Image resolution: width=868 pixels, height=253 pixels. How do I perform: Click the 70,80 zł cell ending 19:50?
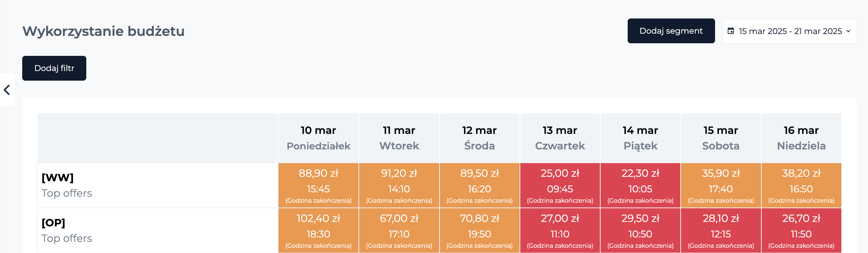(x=480, y=230)
